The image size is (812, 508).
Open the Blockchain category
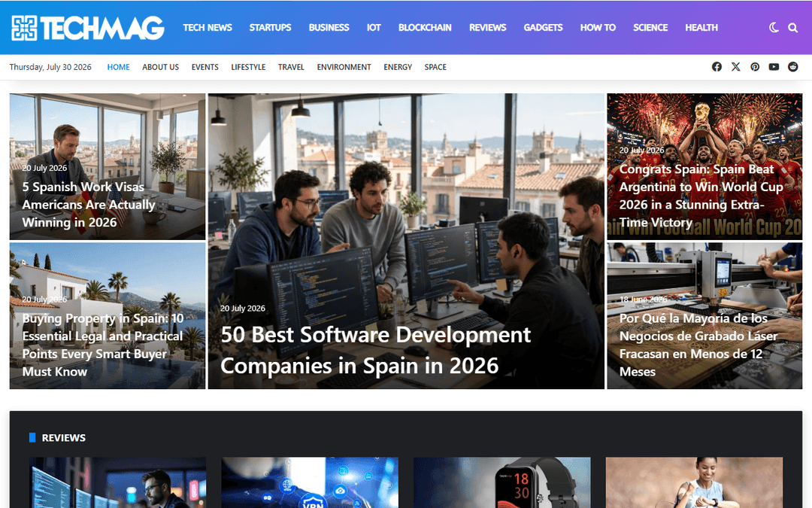(425, 28)
